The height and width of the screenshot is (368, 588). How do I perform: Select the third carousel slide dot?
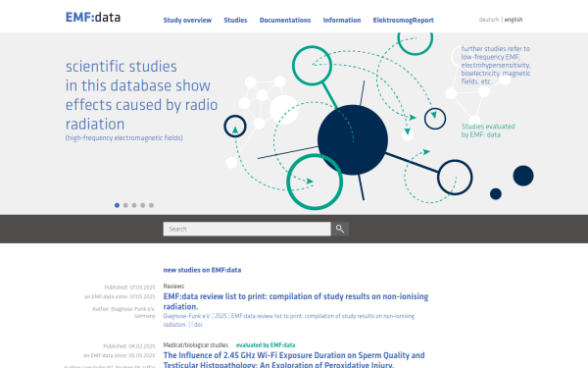point(134,205)
